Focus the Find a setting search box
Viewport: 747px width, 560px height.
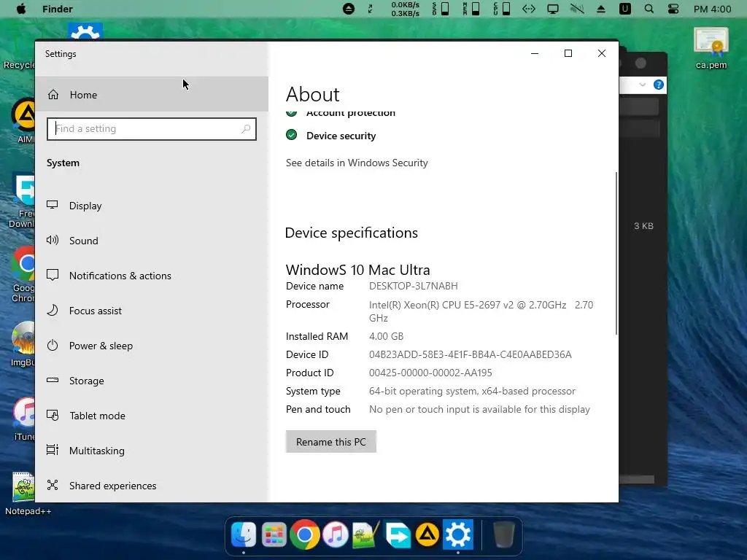[152, 129]
